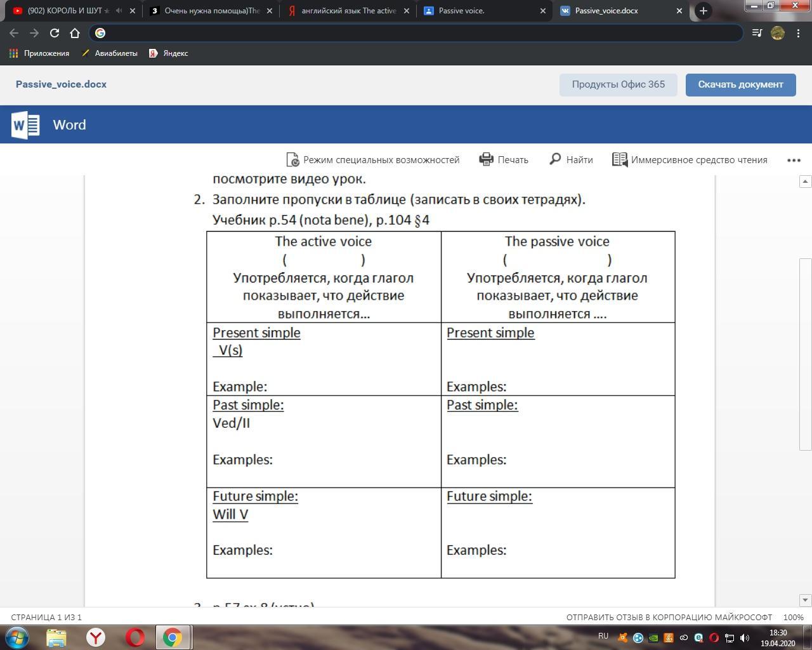This screenshot has width=812, height=650.
Task: Toggle the RU language indicator in tray
Action: coord(603,636)
